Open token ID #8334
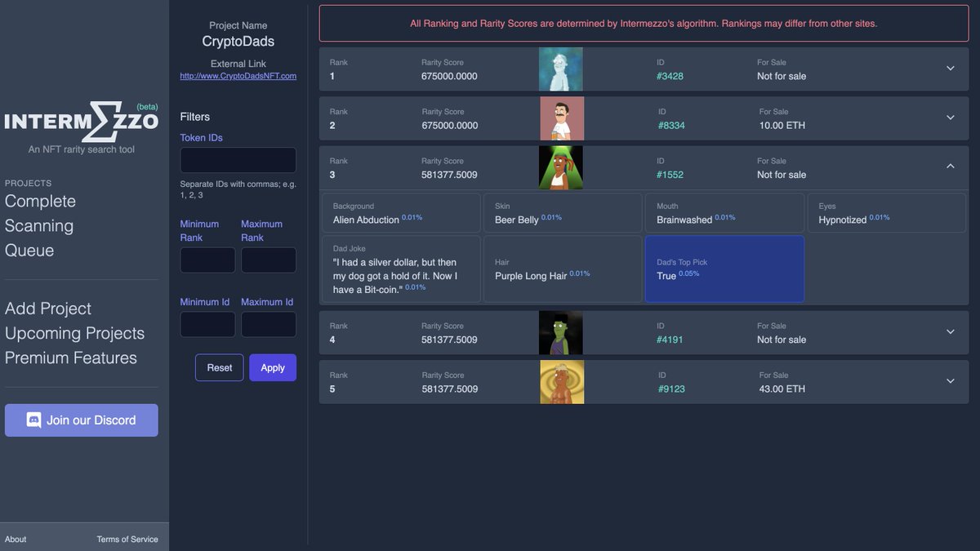The width and height of the screenshot is (980, 551). click(671, 126)
